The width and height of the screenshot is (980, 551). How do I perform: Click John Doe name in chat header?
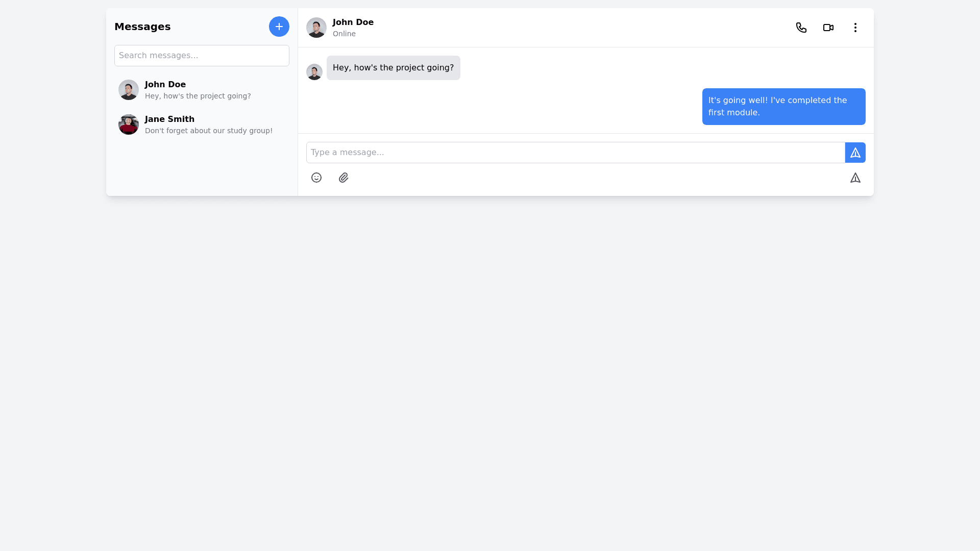pos(353,22)
